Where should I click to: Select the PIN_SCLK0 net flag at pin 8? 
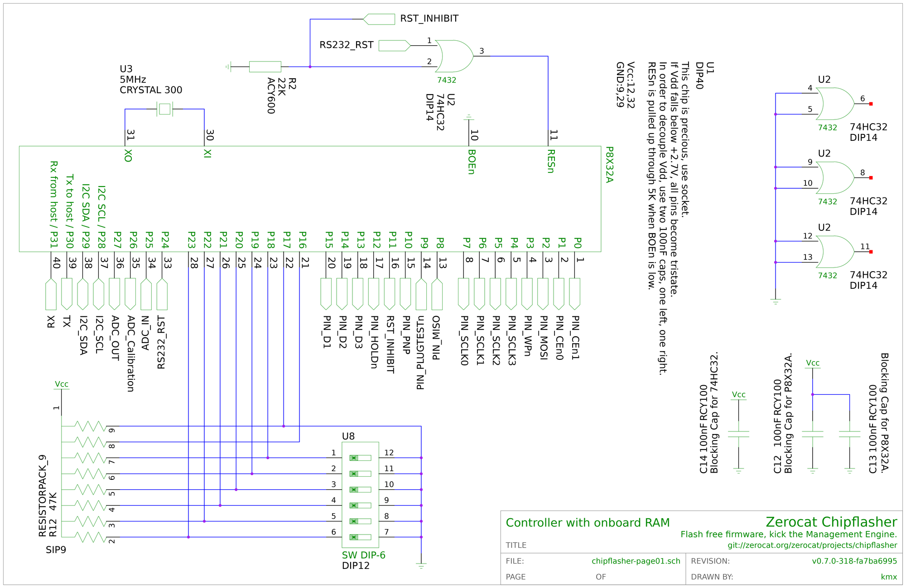pos(463,294)
